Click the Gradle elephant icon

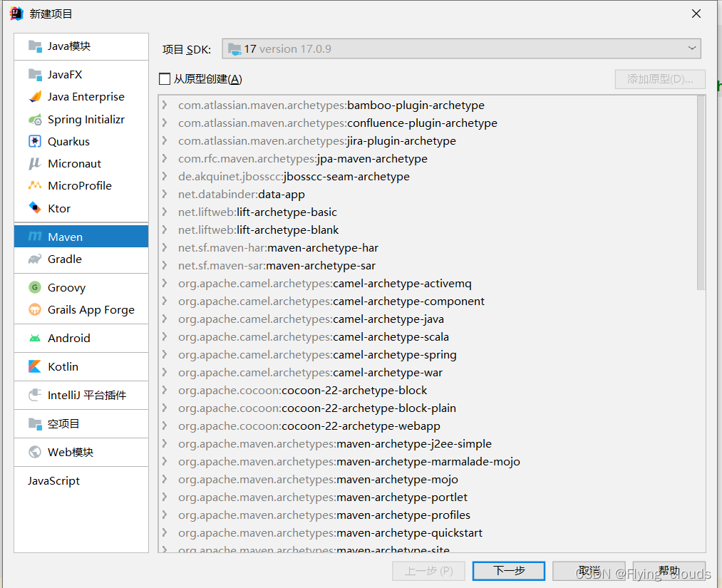35,259
